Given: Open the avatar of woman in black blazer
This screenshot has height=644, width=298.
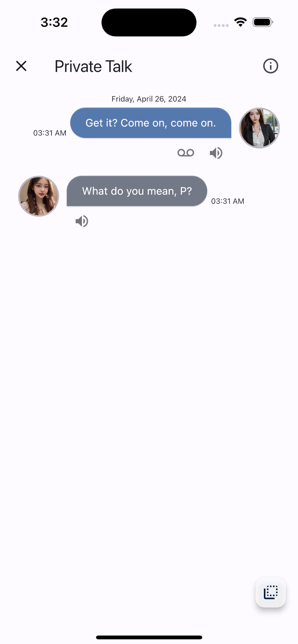Looking at the screenshot, I should tap(259, 128).
